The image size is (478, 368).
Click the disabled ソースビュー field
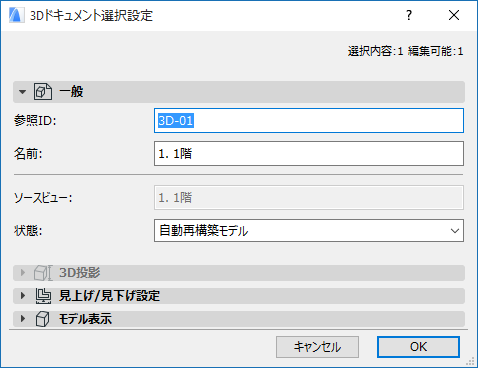tap(309, 198)
